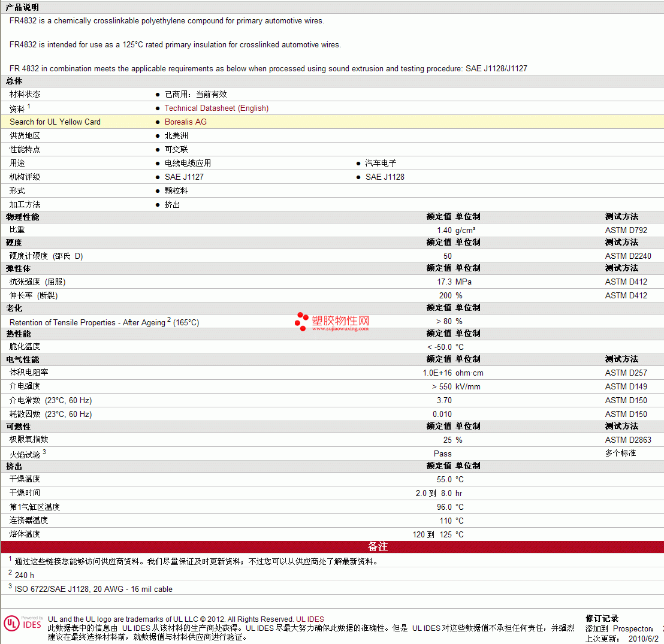Click the ASTM D792 test method
Viewport: 664px width, 644px height.
tap(626, 230)
